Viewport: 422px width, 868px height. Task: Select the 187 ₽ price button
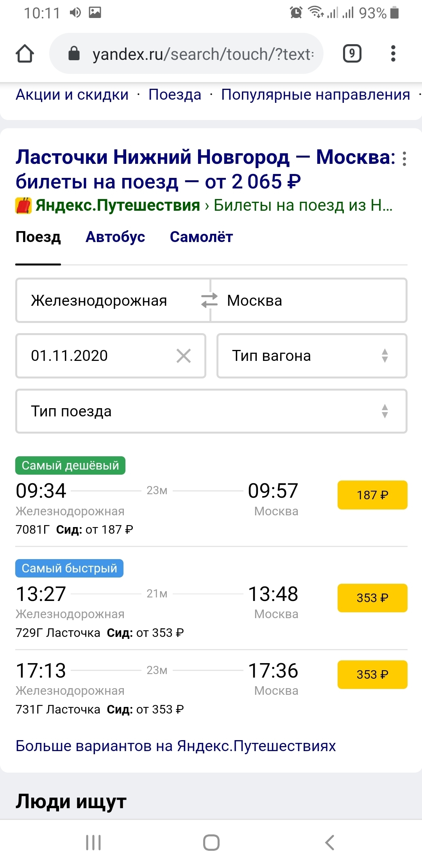coord(372,495)
